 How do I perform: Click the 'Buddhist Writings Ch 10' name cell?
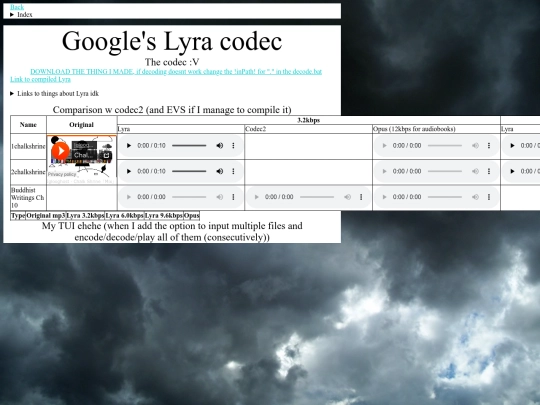(28, 197)
